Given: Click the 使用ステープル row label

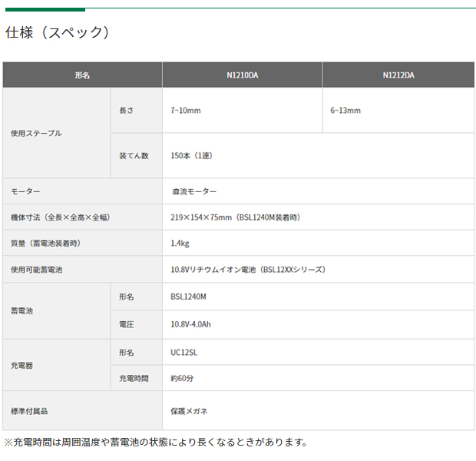Looking at the screenshot, I should click(36, 133).
